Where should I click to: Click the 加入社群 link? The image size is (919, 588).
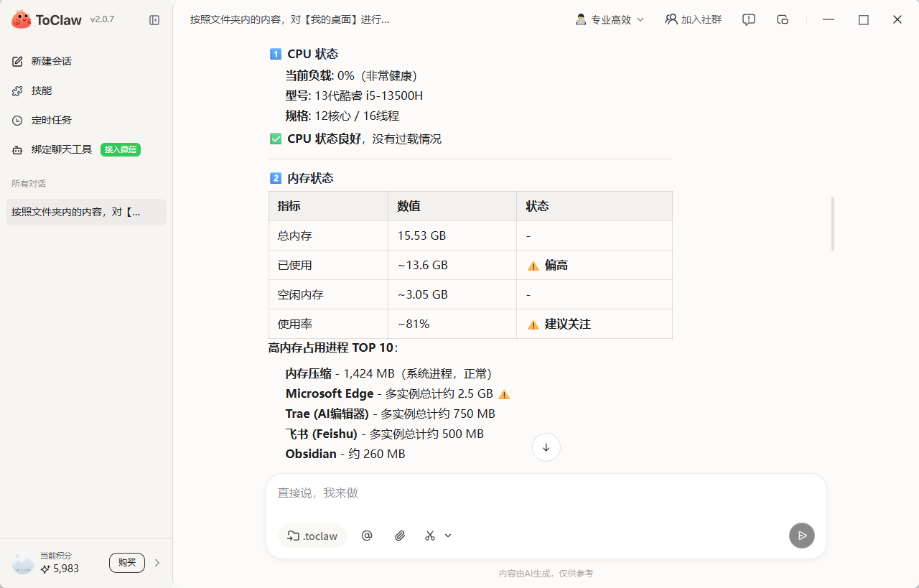pyautogui.click(x=693, y=19)
